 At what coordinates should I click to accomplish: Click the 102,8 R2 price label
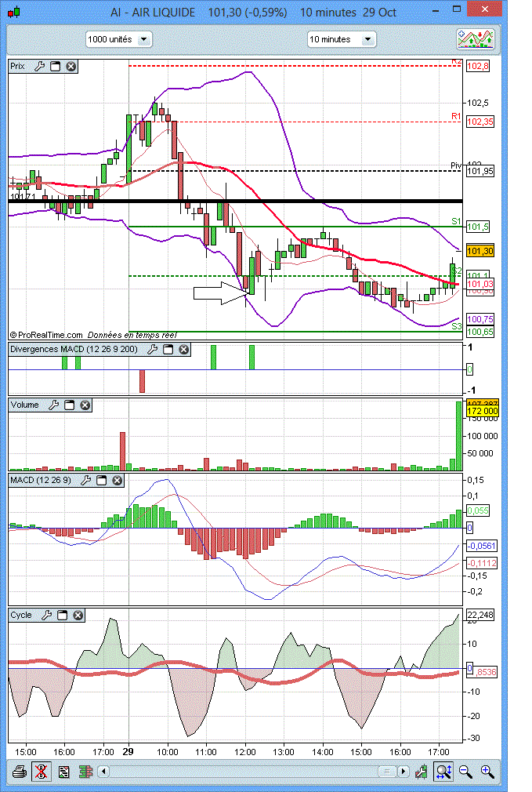coord(478,66)
